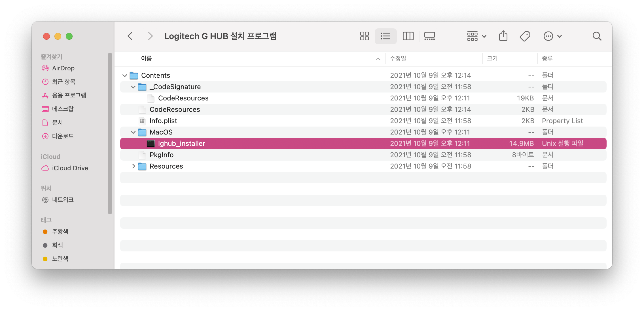
Task: Collapse the Contents folder
Action: tap(124, 75)
